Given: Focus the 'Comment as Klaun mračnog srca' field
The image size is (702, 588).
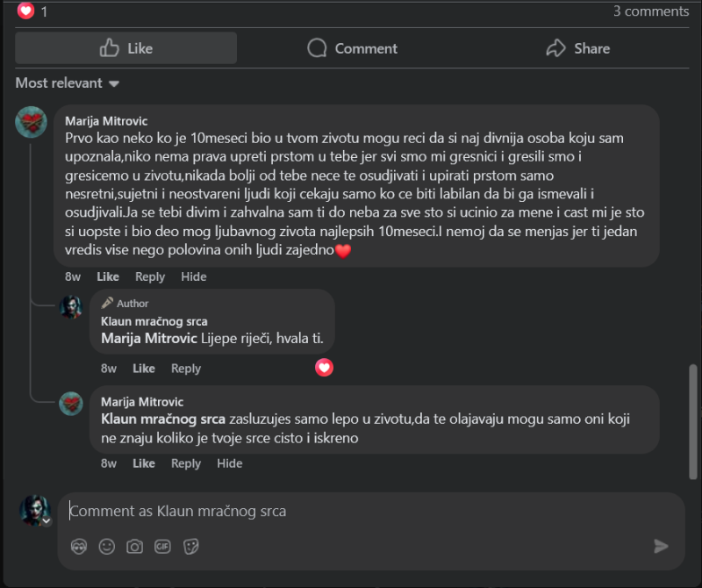Looking at the screenshot, I should [371, 511].
